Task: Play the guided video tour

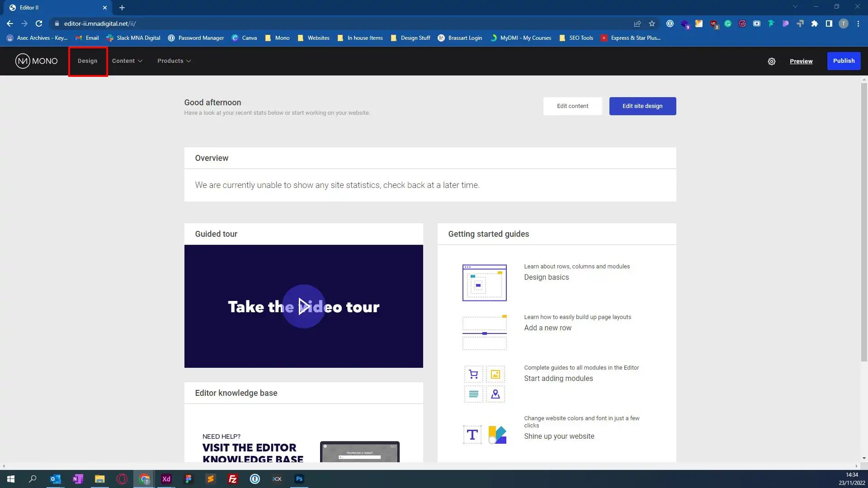Action: coord(303,306)
